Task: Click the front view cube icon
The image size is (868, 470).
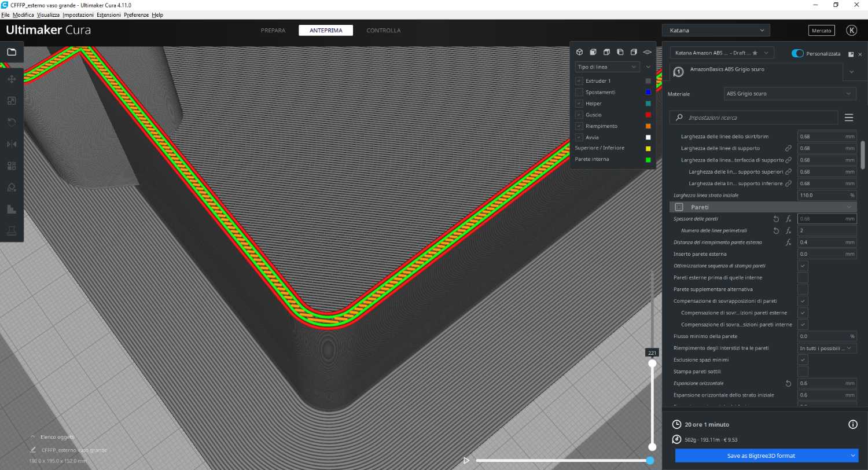Action: click(x=593, y=52)
